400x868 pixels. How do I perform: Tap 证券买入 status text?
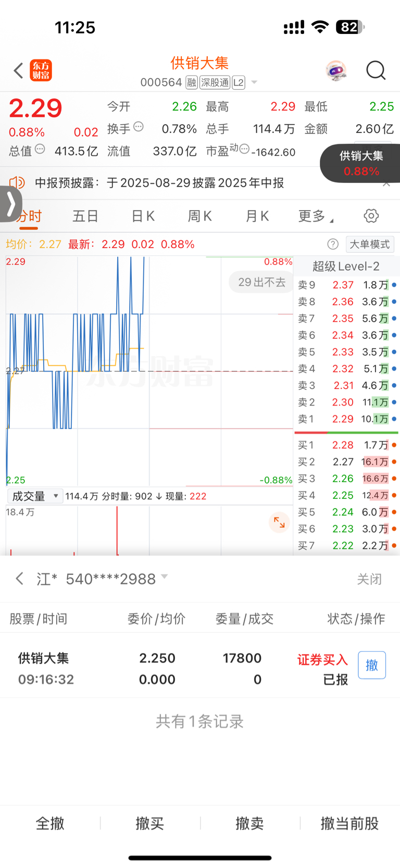pyautogui.click(x=322, y=659)
